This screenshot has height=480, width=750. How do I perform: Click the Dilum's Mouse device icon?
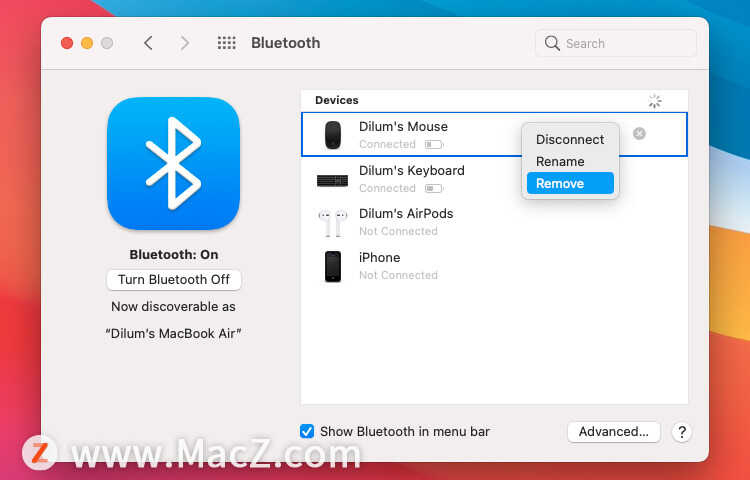pyautogui.click(x=333, y=134)
